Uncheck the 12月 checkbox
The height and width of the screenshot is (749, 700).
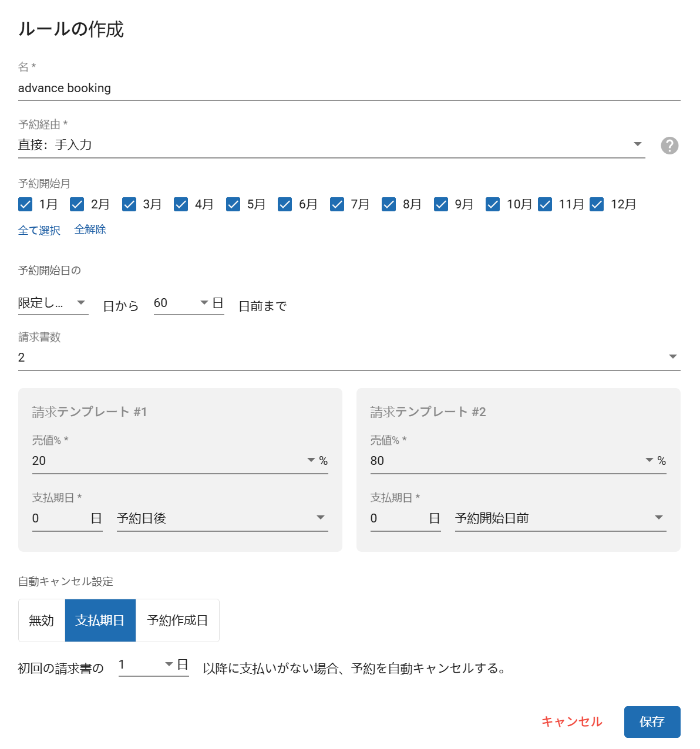(597, 204)
